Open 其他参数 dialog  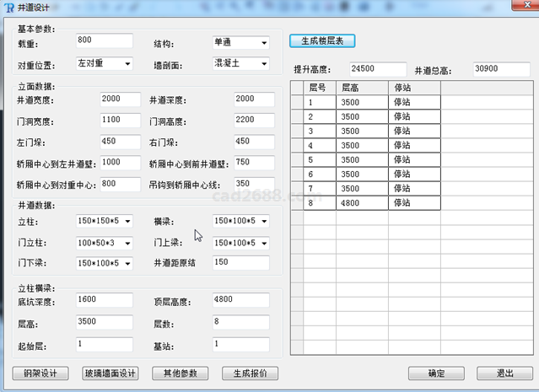click(x=180, y=373)
